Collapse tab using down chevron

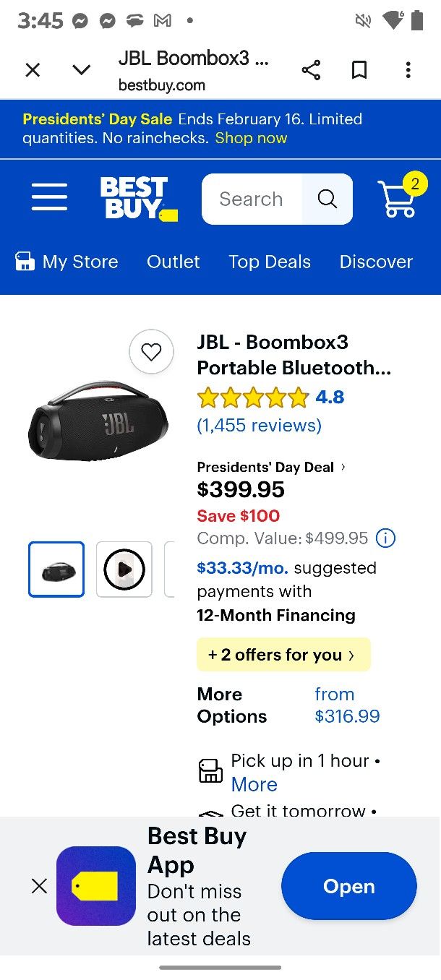[x=82, y=70]
